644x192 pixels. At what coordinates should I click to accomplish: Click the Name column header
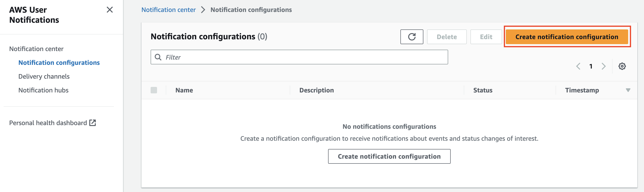point(184,90)
